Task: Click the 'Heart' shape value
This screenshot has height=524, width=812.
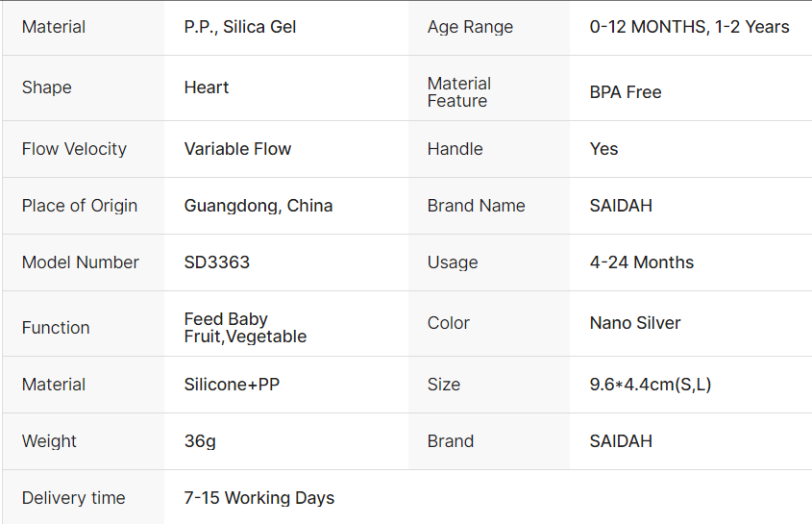Action: tap(207, 87)
